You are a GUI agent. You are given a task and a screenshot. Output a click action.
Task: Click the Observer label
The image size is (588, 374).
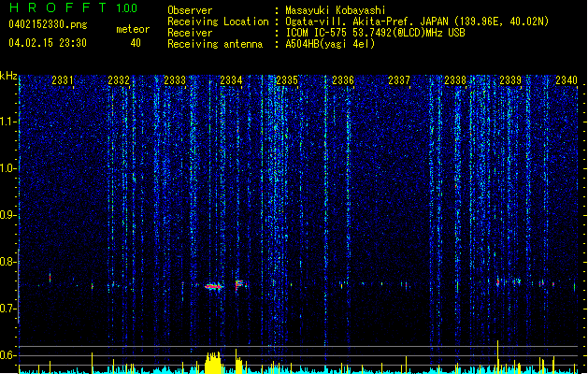tap(190, 10)
